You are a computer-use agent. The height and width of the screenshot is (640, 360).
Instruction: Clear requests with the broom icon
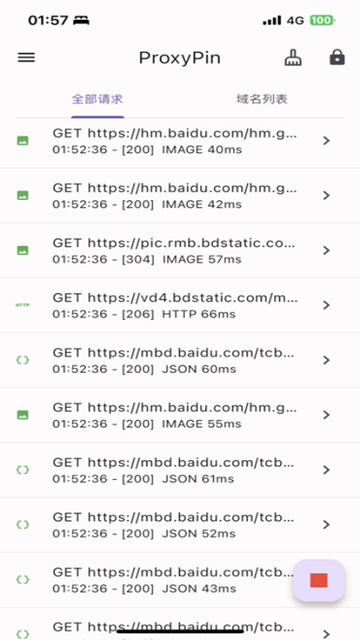tap(293, 58)
